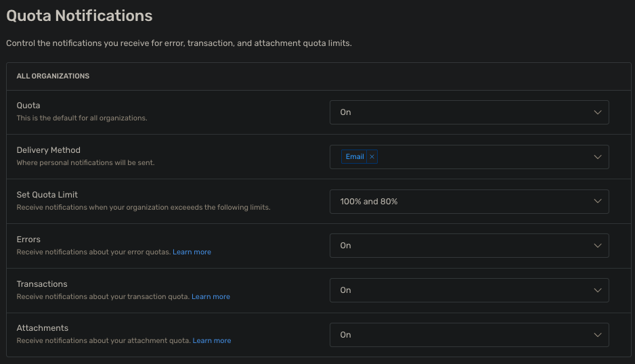Image resolution: width=635 pixels, height=364 pixels.
Task: Expand the Transactions notification select box
Action: point(460,290)
